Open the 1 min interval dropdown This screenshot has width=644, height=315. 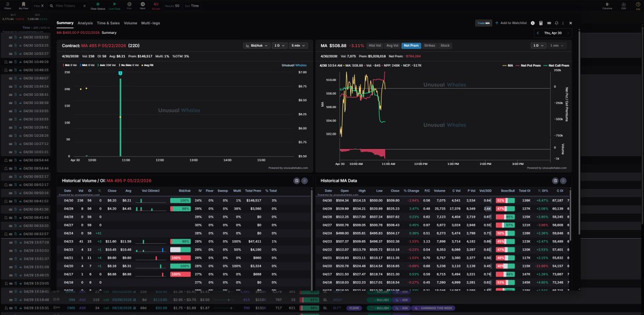(556, 46)
